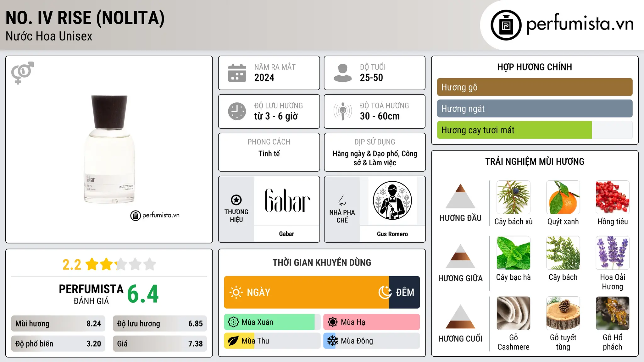Click the Gus Romero perfumer name
Image resolution: width=644 pixels, height=362 pixels.
tap(392, 234)
